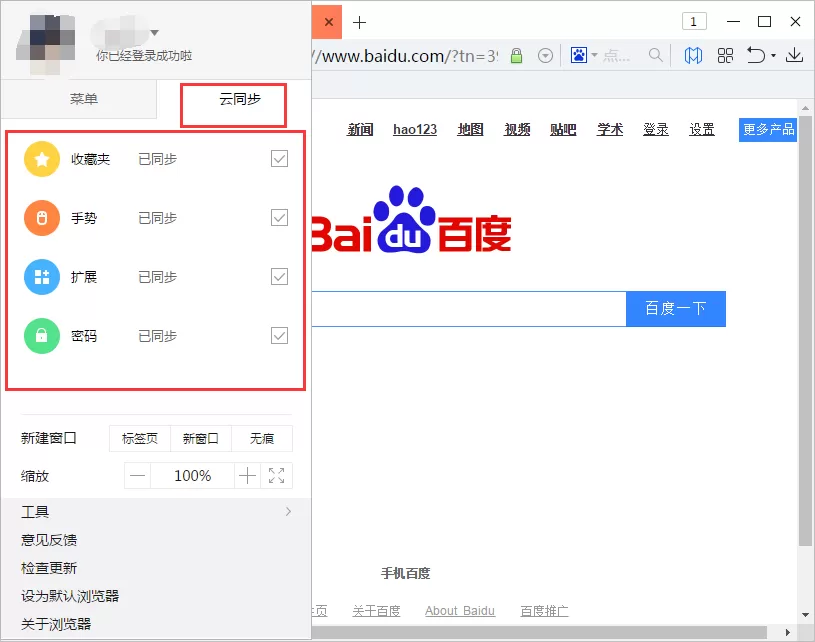Open the About Baidu footer link
The height and width of the screenshot is (642, 815).
pyautogui.click(x=460, y=611)
